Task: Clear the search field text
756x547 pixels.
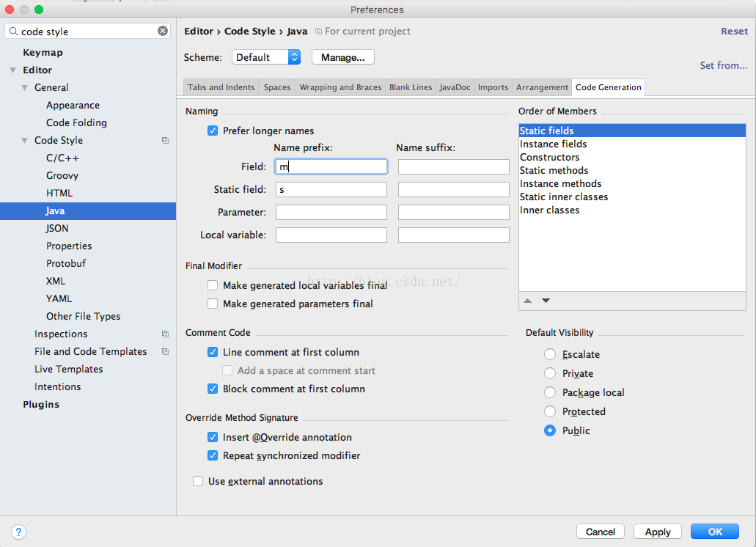Action: 163,32
